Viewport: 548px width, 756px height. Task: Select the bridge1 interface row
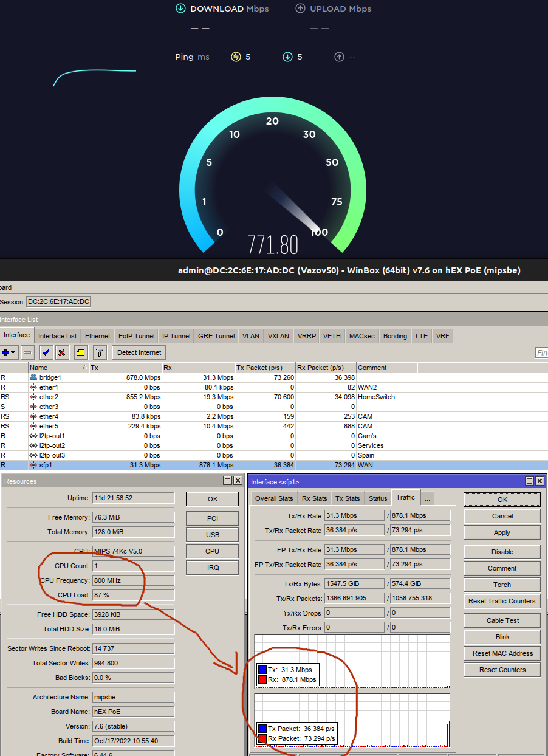pyautogui.click(x=50, y=377)
